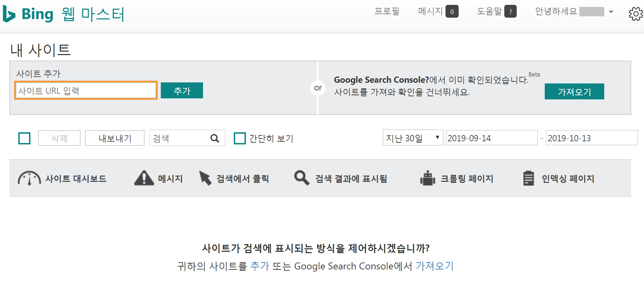This screenshot has width=644, height=285.
Task: Click the cursor arrow clicks icon
Action: (205, 178)
